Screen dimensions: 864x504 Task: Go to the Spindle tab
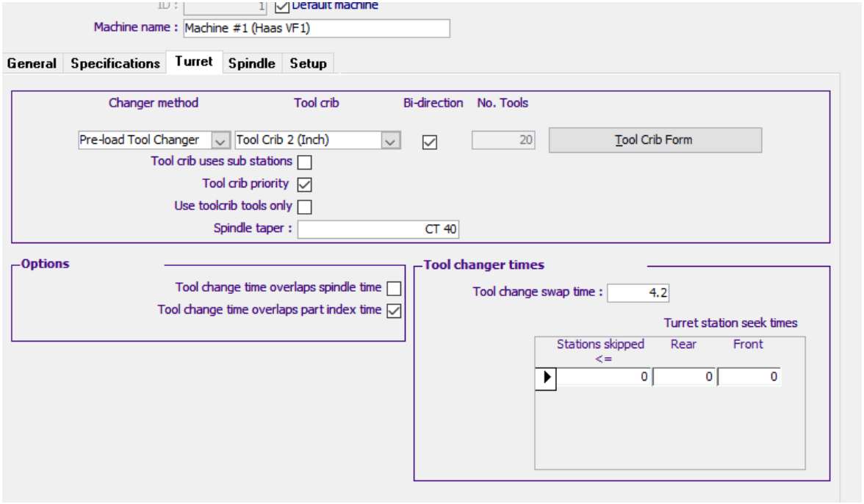pyautogui.click(x=251, y=64)
